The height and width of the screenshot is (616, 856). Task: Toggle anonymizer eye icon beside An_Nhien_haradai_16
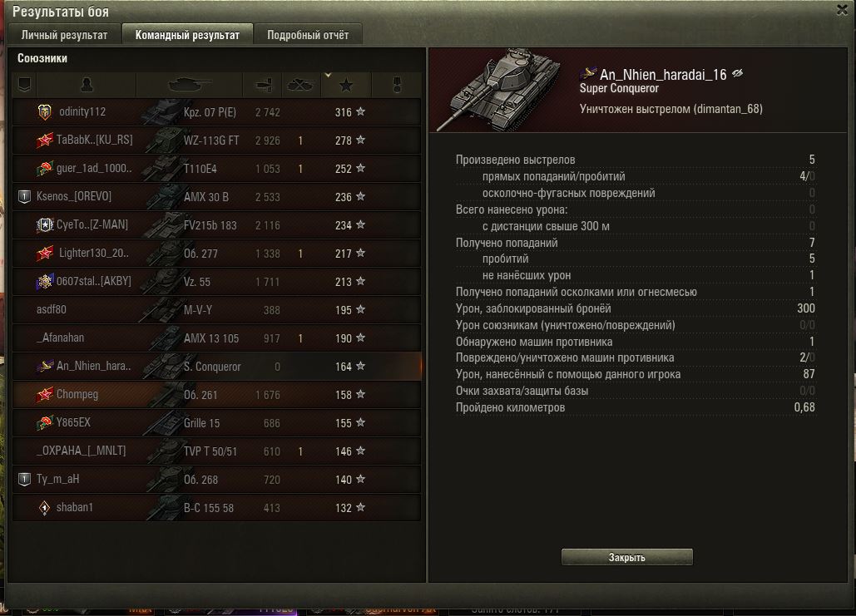(x=738, y=74)
